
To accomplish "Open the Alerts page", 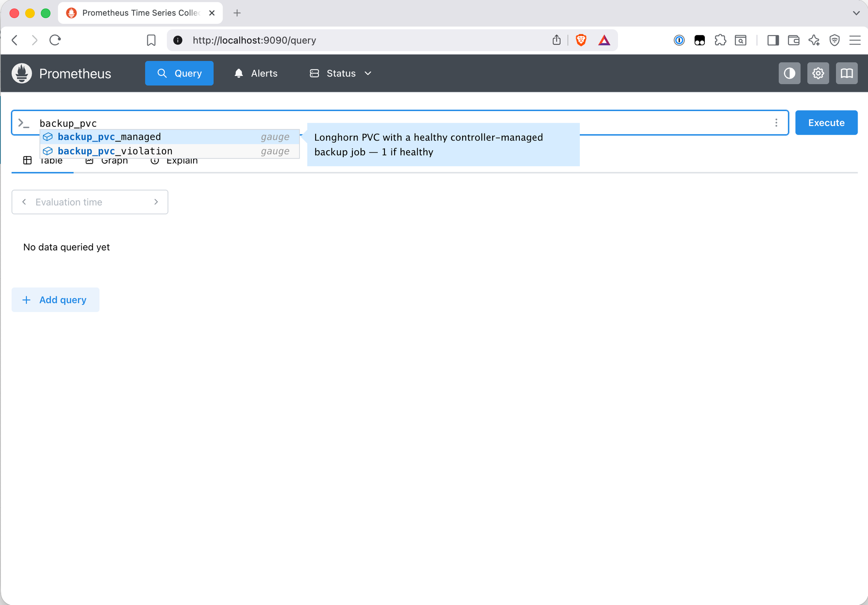I will (256, 73).
